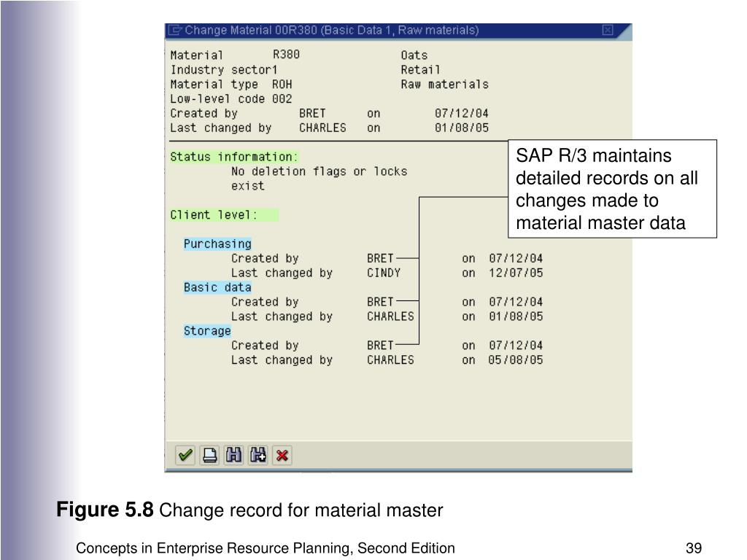Image resolution: width=747 pixels, height=560 pixels.
Task: Click the 'Low-level code 002' line
Action: point(231,99)
